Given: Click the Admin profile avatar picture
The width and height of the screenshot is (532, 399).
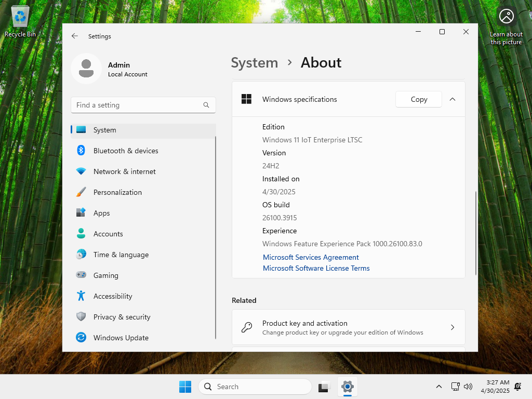Looking at the screenshot, I should pos(86,69).
